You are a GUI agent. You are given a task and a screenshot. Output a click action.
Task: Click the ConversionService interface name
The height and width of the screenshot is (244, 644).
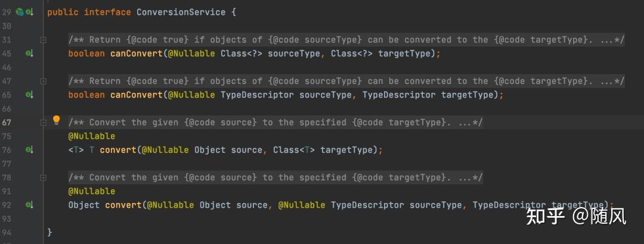tap(181, 12)
